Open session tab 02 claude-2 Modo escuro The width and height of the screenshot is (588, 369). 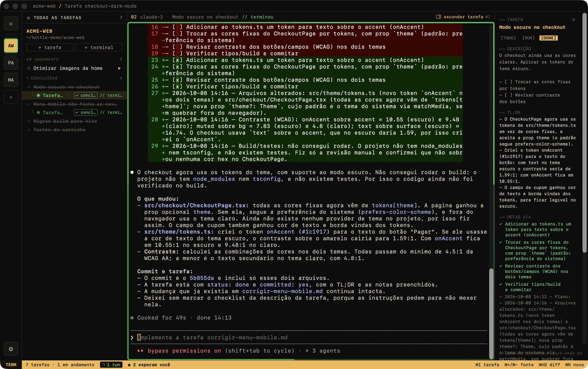(202, 17)
